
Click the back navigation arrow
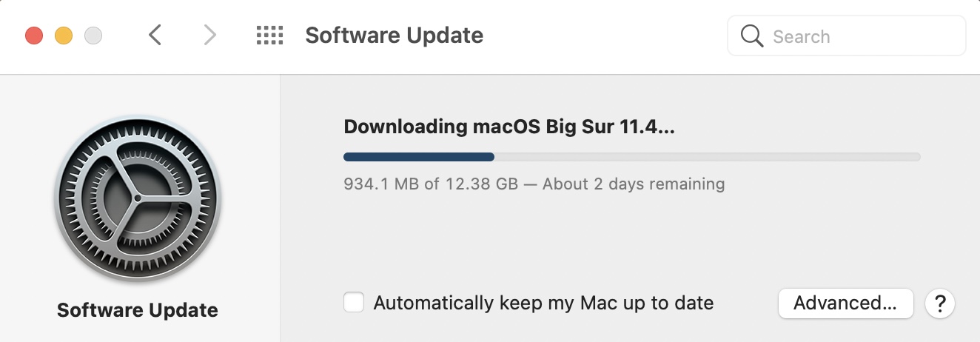tap(155, 35)
